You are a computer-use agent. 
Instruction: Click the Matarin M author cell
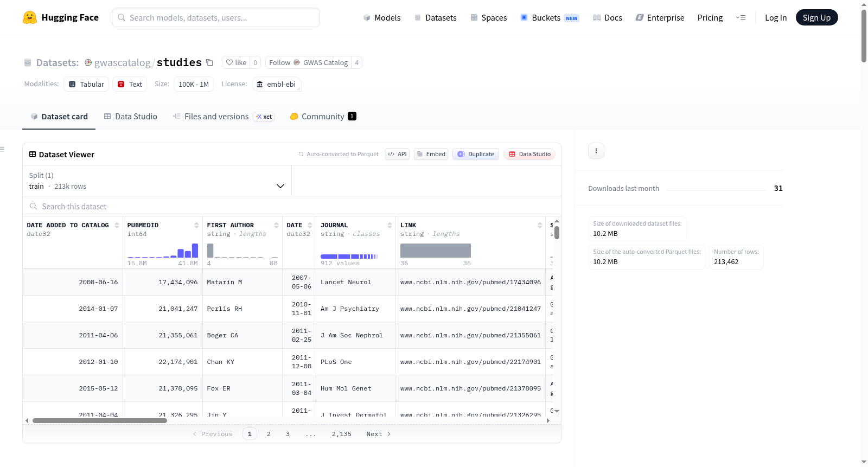[242, 282]
